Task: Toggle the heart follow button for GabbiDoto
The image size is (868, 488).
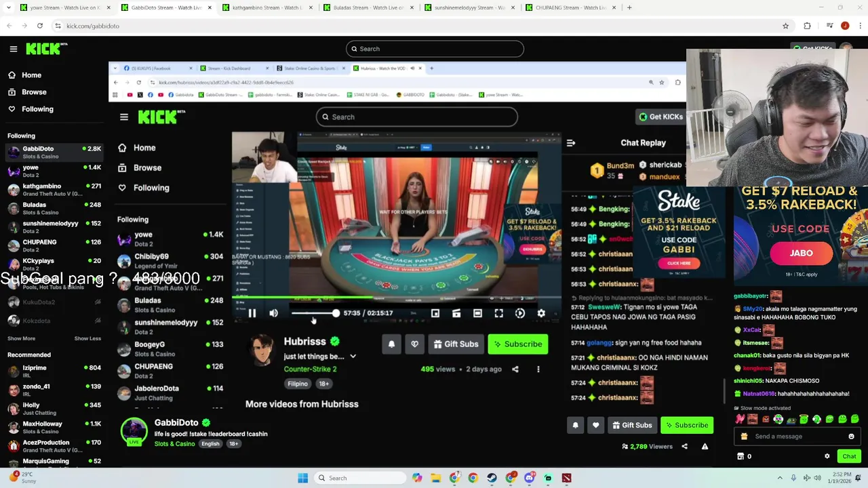Action: click(x=595, y=425)
